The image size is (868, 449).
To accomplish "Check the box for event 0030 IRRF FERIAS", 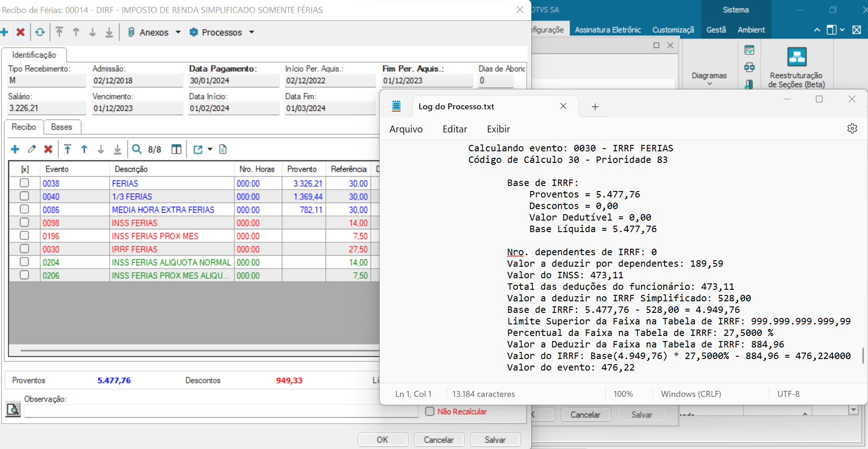I will (24, 249).
